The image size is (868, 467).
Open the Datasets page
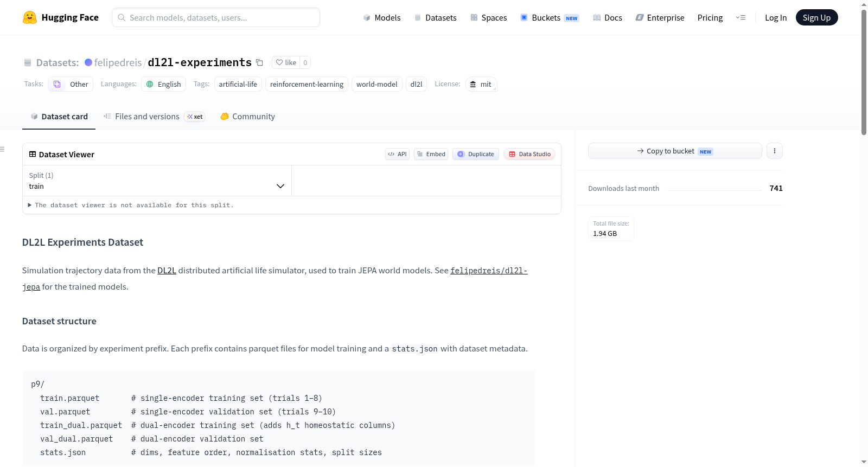(x=435, y=17)
